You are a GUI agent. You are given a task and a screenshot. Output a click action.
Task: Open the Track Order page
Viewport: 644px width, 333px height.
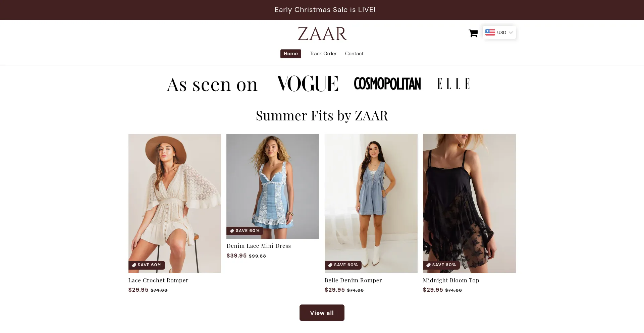(323, 54)
